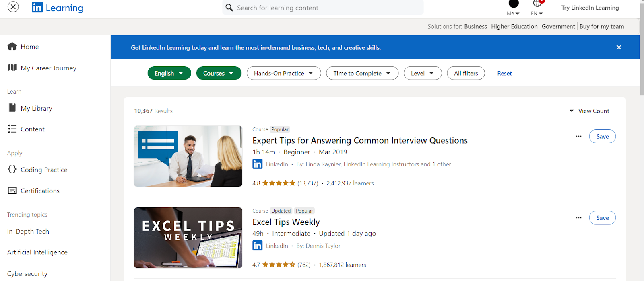This screenshot has height=281, width=644.
Task: Click the 10,367 Results text
Action: 153,111
